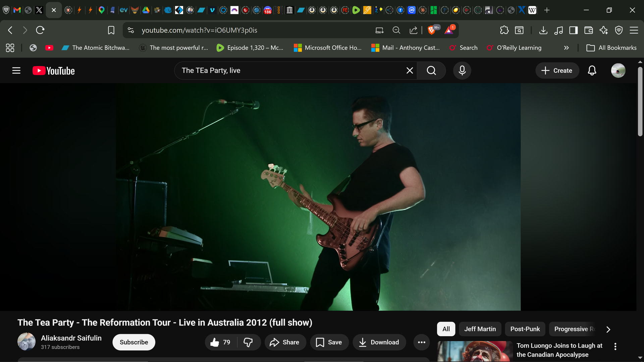Go to YouTube home via logo
Viewport: 644px width, 362px height.
pos(54,71)
